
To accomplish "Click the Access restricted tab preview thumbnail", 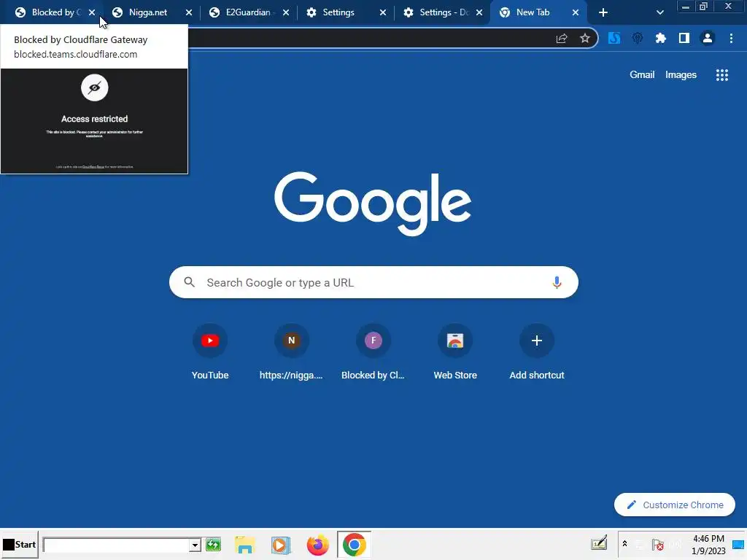I will click(94, 121).
